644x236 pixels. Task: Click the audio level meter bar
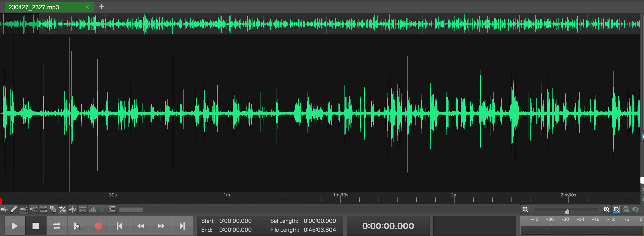pos(582,230)
